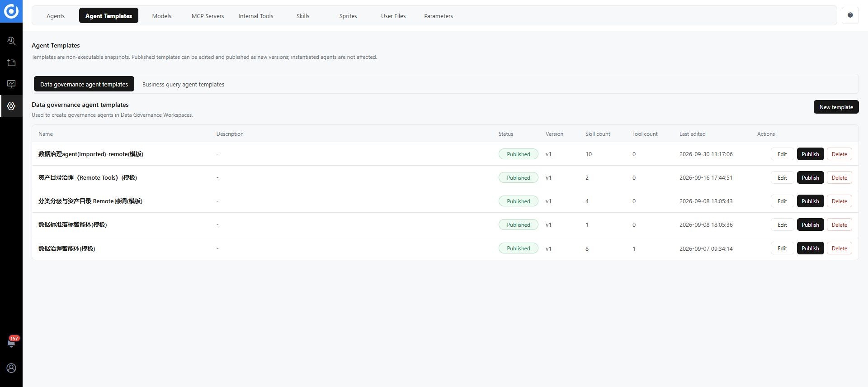Open the folder sidebar icon
The width and height of the screenshot is (868, 387).
pos(11,62)
